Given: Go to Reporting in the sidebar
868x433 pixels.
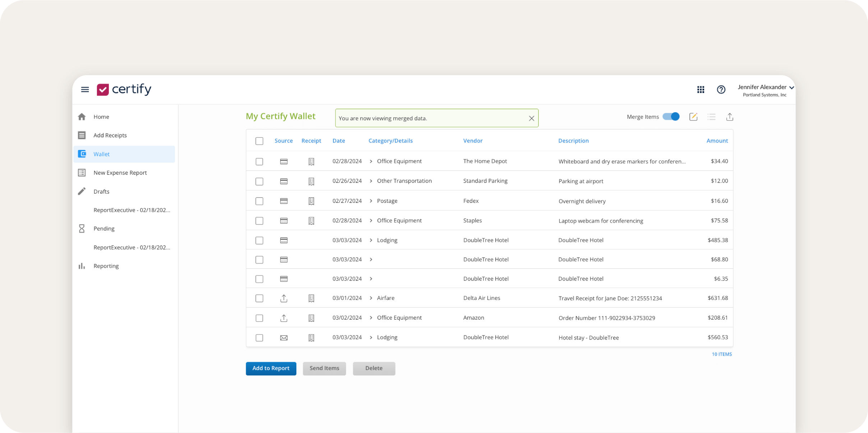Looking at the screenshot, I should pos(106,266).
